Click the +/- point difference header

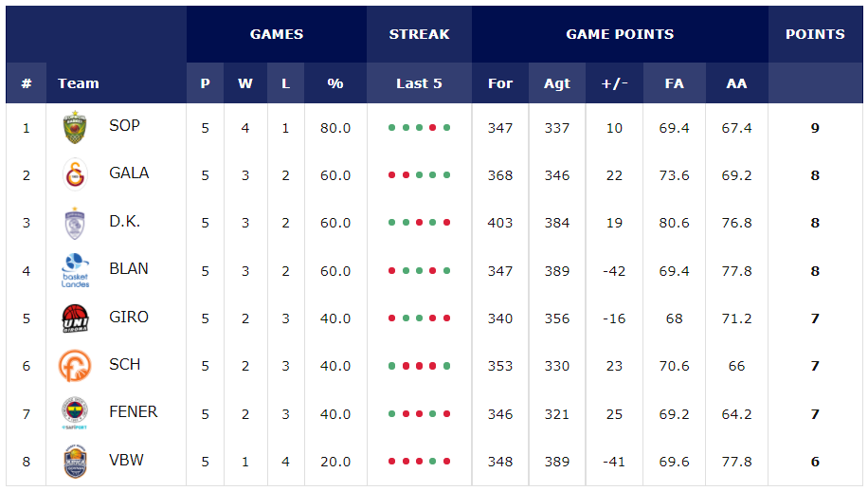click(x=614, y=83)
